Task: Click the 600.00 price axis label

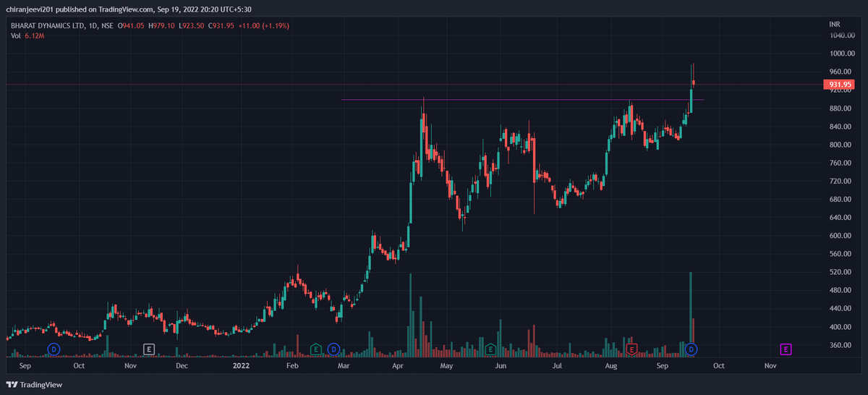Action: tap(840, 236)
